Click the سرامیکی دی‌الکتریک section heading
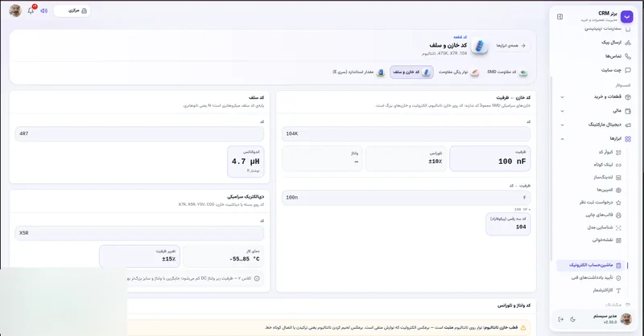This screenshot has width=644, height=336. click(x=246, y=197)
